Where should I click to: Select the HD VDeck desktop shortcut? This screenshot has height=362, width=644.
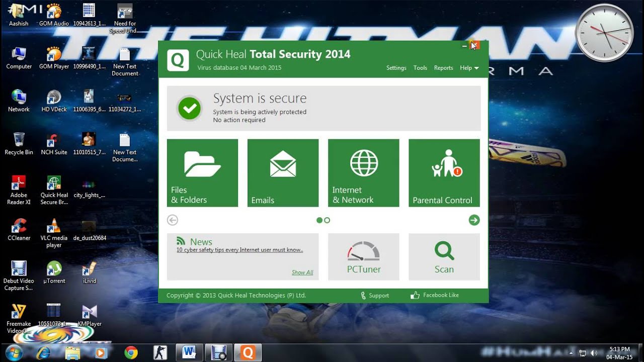tap(54, 101)
